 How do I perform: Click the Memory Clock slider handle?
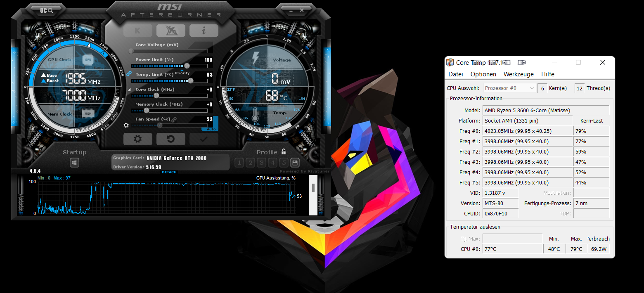click(x=146, y=110)
